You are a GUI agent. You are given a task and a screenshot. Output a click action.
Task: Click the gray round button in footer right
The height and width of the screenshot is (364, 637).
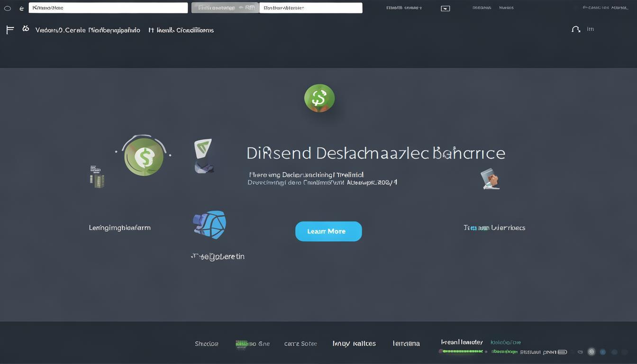click(x=591, y=352)
